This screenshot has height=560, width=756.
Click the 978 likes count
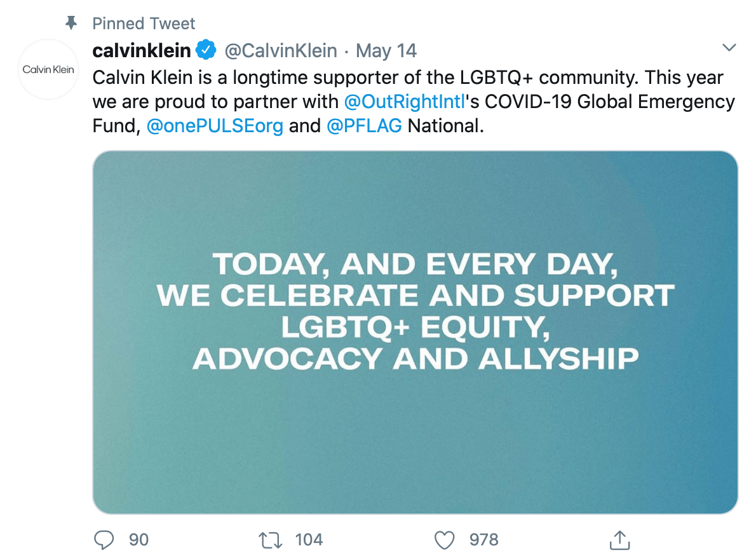click(x=484, y=540)
